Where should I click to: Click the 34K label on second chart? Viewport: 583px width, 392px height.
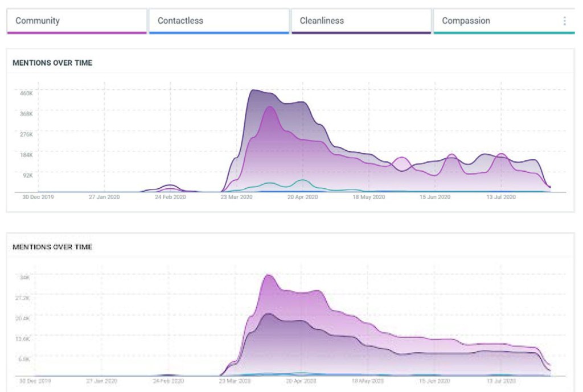25,278
